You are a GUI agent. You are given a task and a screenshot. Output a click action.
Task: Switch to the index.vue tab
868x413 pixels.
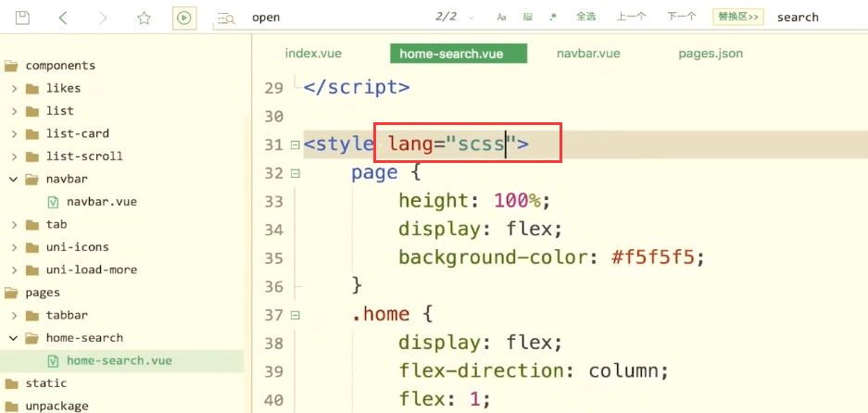(x=313, y=54)
